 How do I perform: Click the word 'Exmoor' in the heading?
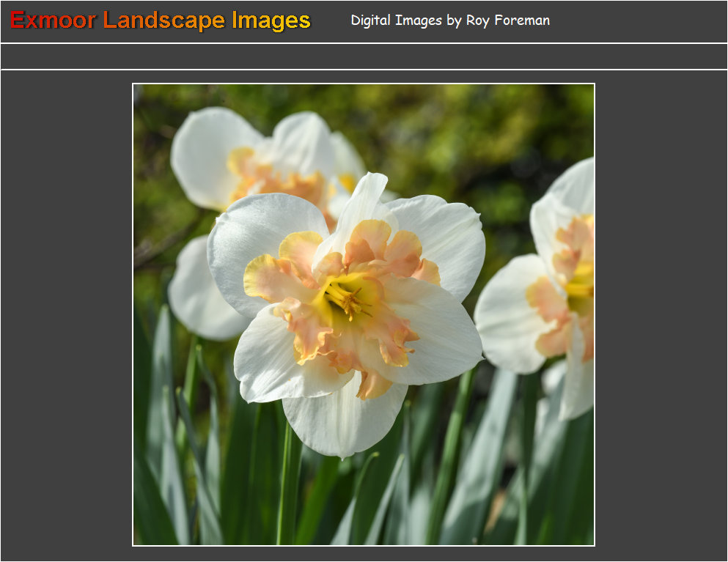53,21
